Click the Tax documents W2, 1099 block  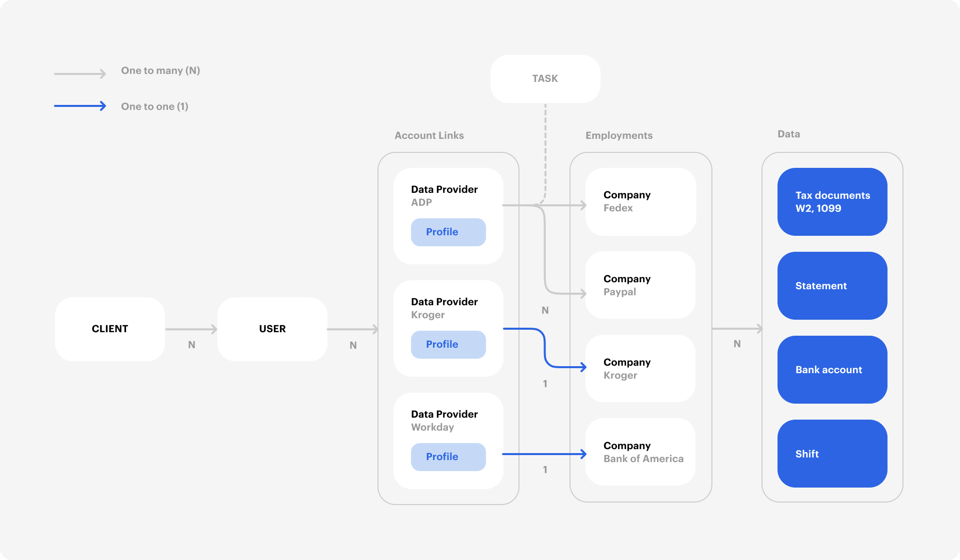(x=832, y=202)
